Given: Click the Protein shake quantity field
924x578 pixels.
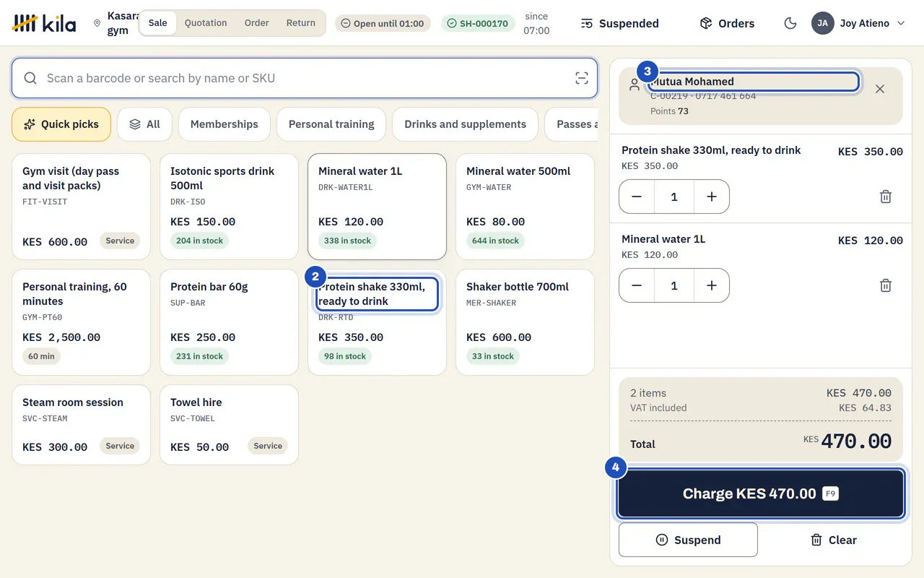Looking at the screenshot, I should click(674, 197).
